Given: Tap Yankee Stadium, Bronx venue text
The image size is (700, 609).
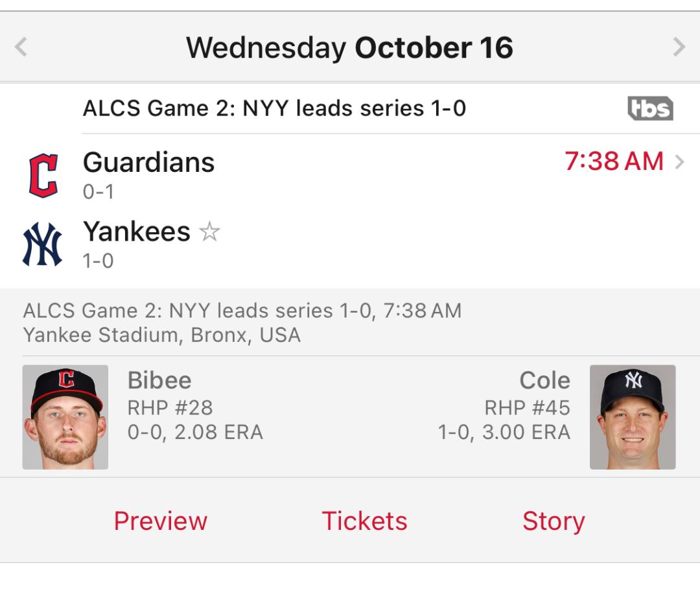Looking at the screenshot, I should pos(161,335).
